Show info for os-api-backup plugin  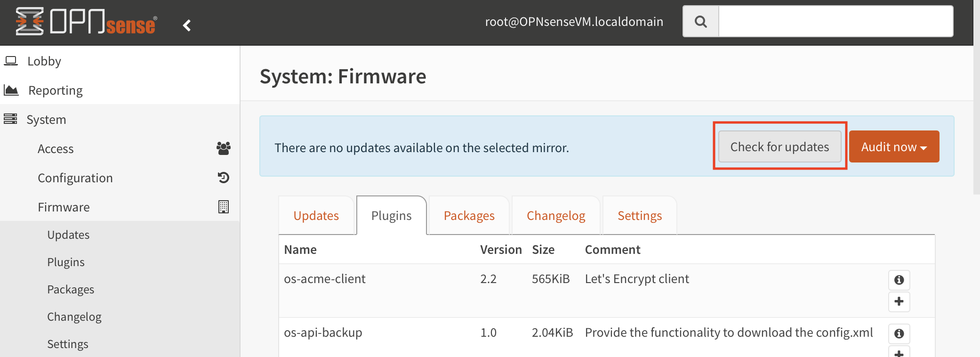[899, 334]
